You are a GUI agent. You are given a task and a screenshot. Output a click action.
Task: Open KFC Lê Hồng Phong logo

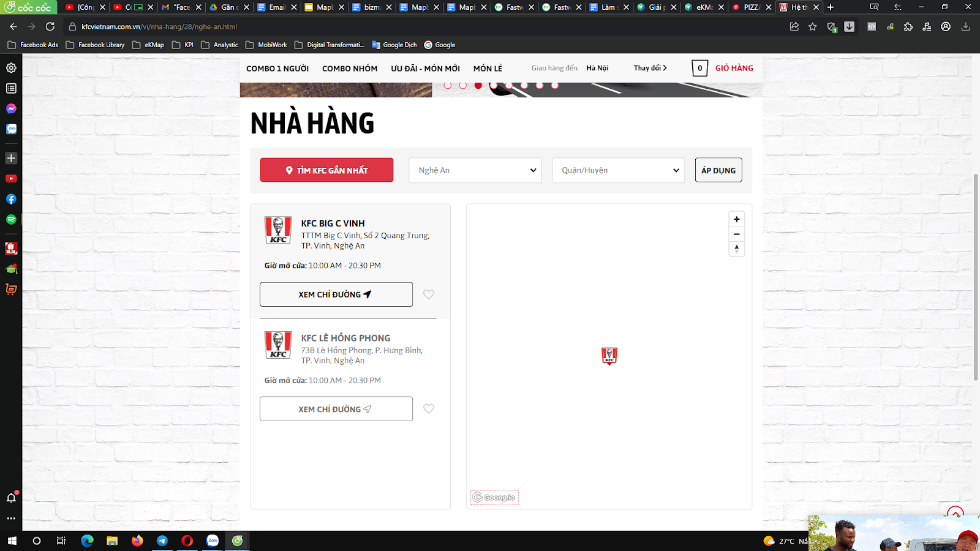pyautogui.click(x=278, y=345)
